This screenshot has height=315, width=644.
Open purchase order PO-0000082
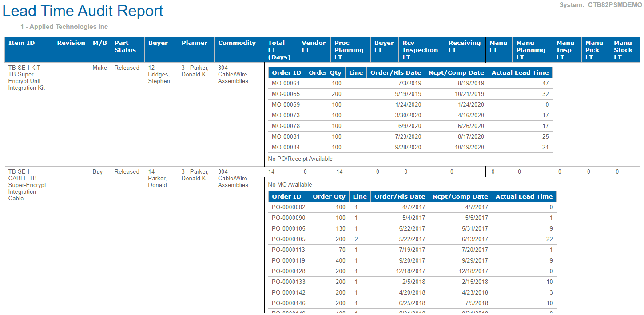point(289,207)
